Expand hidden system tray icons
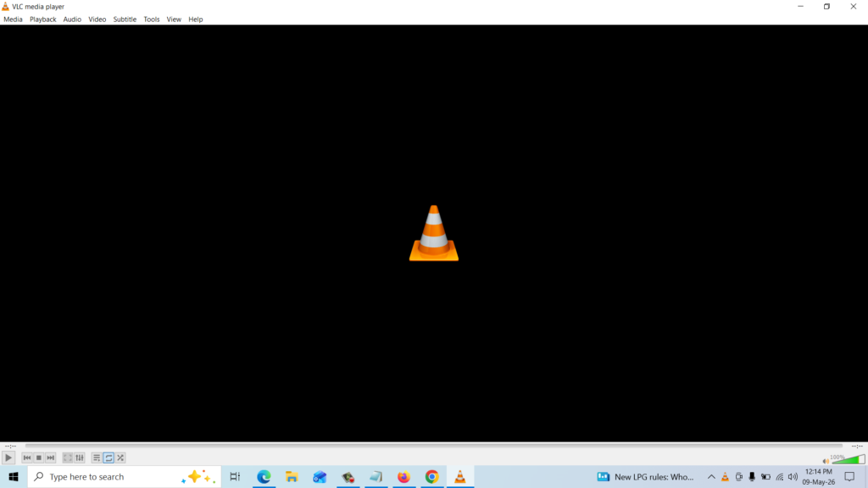The width and height of the screenshot is (868, 488). [711, 476]
